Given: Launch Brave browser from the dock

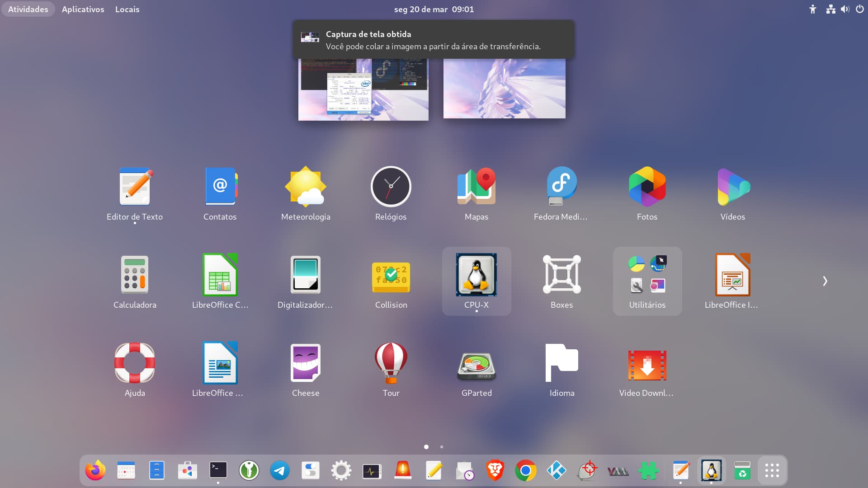Looking at the screenshot, I should point(495,471).
